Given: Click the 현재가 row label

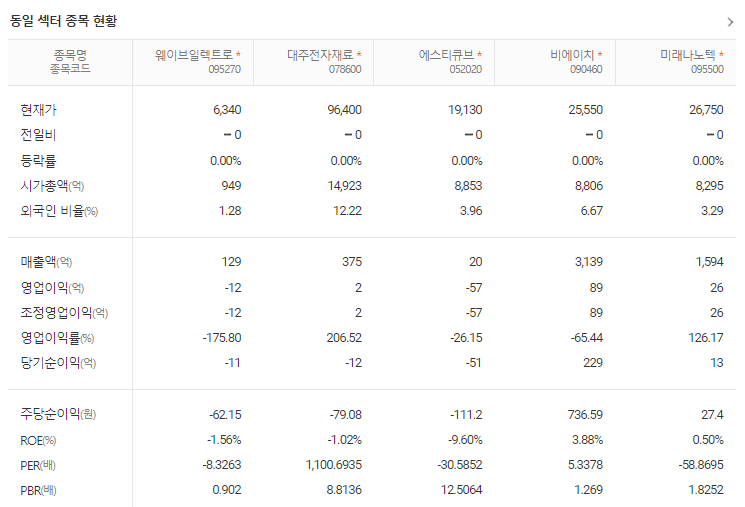Looking at the screenshot, I should coord(38,110).
